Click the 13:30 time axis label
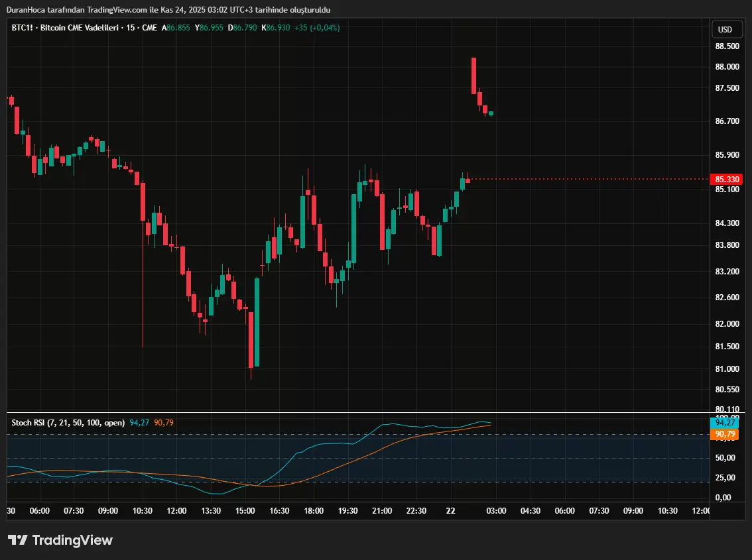The image size is (752, 560). [211, 510]
